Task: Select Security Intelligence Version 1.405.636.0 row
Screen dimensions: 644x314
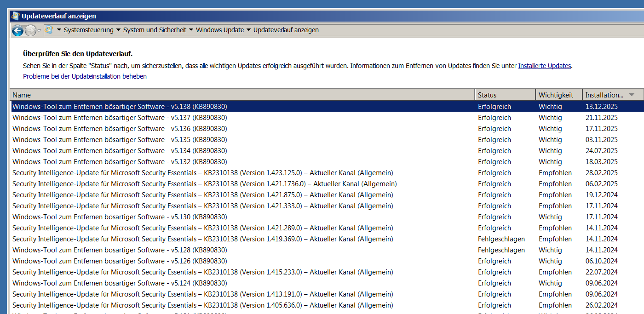Action: click(x=327, y=305)
